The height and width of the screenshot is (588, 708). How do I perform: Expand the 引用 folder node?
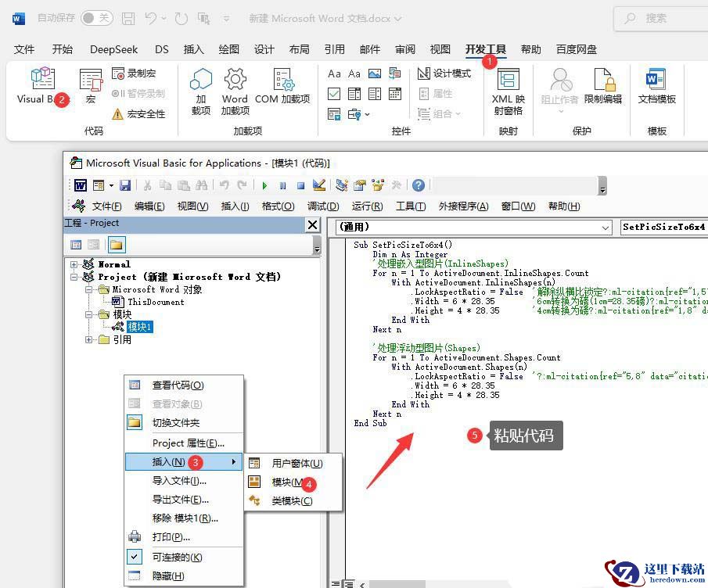[x=88, y=340]
